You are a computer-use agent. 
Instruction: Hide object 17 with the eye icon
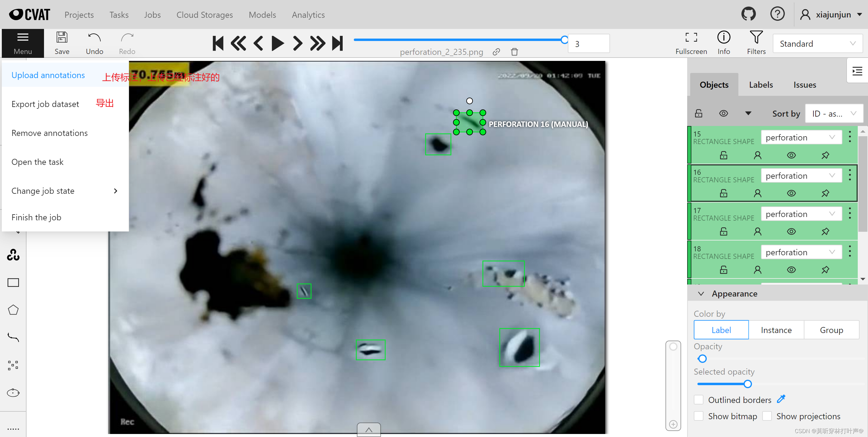click(791, 232)
